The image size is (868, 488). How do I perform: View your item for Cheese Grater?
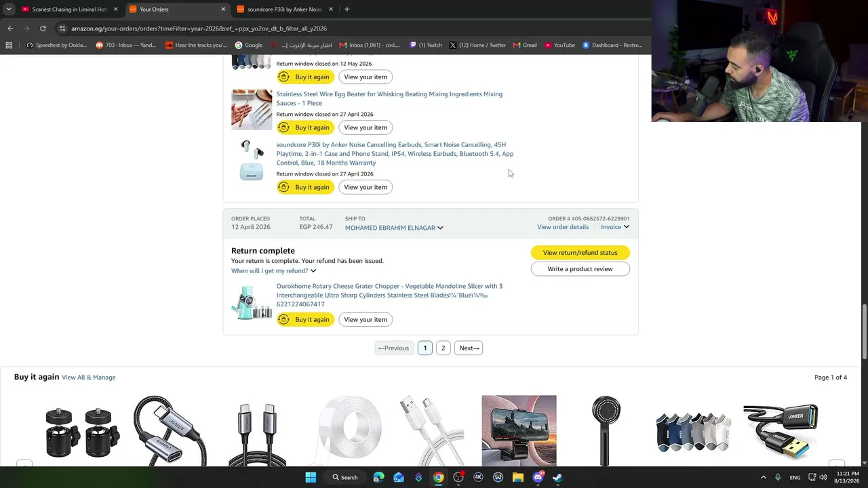point(366,319)
